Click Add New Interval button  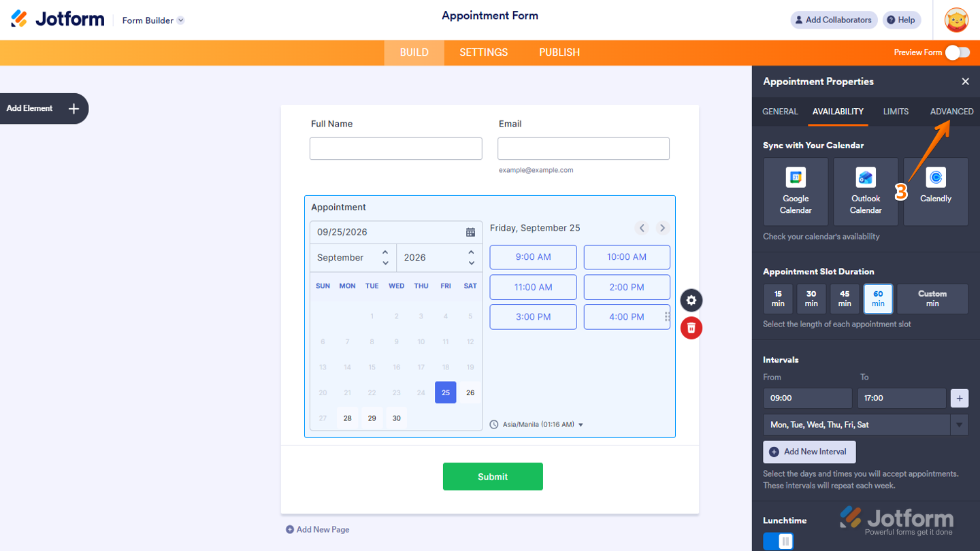pyautogui.click(x=809, y=452)
